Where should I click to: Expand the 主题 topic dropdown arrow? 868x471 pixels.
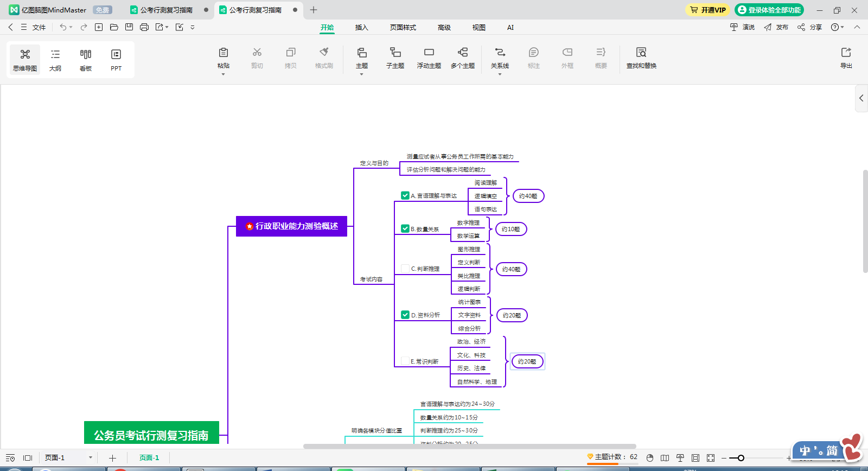361,74
